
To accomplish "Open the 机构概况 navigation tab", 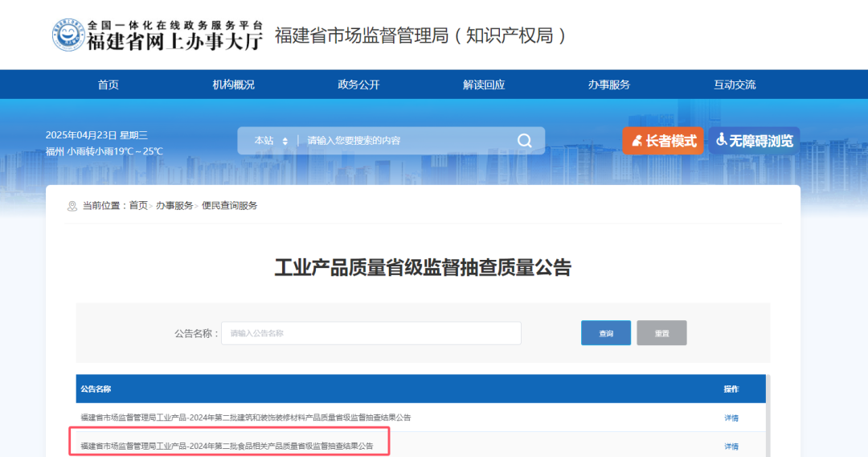I will (x=234, y=84).
